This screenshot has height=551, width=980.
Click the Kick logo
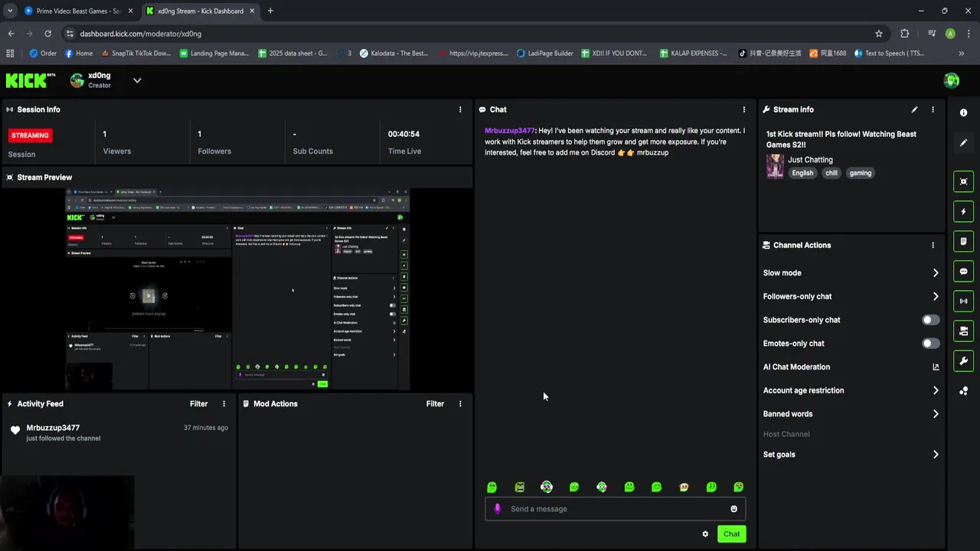[x=31, y=80]
